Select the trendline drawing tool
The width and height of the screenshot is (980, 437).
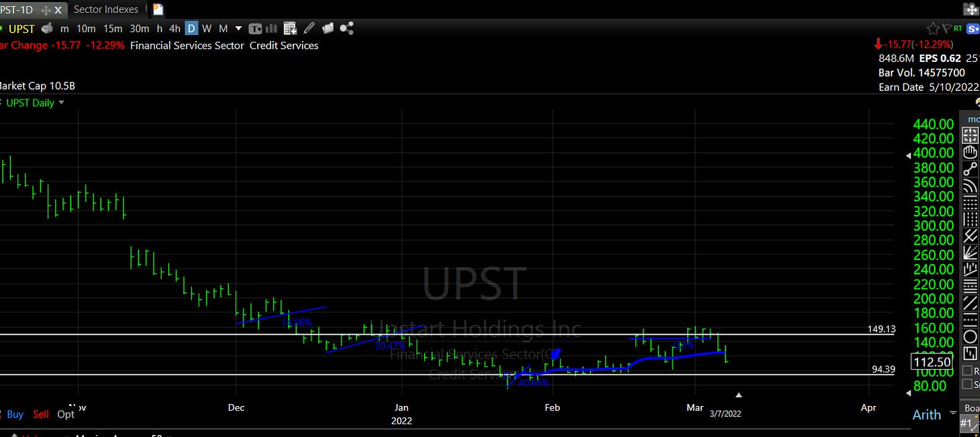click(970, 168)
